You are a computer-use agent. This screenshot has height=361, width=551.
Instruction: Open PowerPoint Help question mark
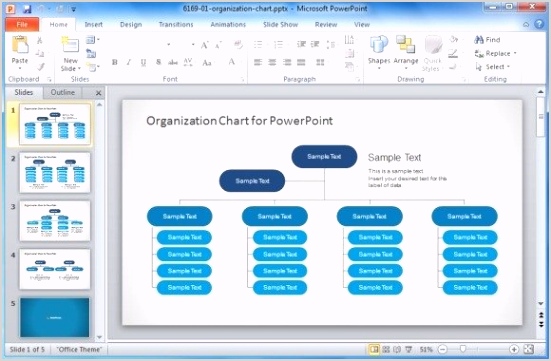pyautogui.click(x=539, y=24)
